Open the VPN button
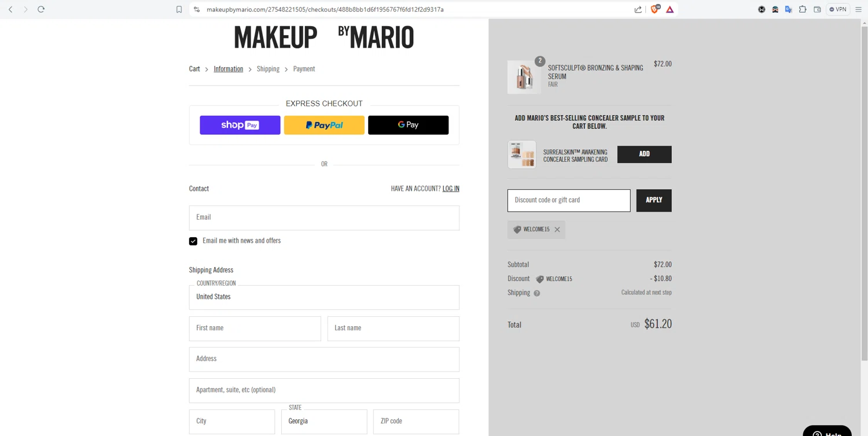Image resolution: width=868 pixels, height=436 pixels. (x=838, y=9)
